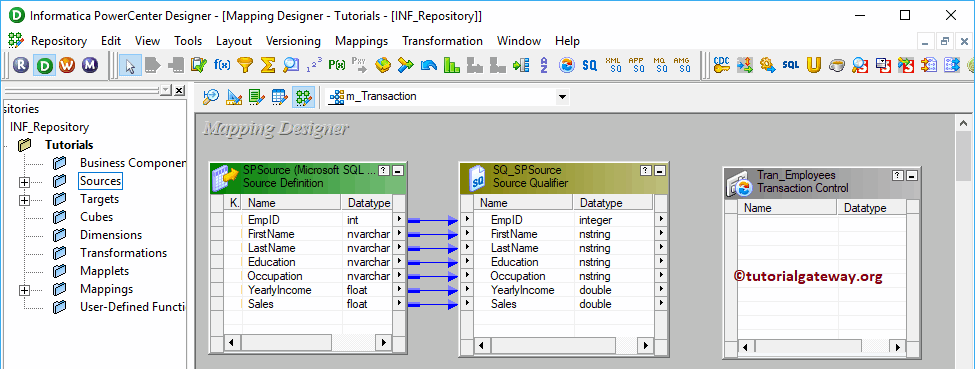
Task: Select the Cubes node in Navigator
Action: click(x=96, y=217)
